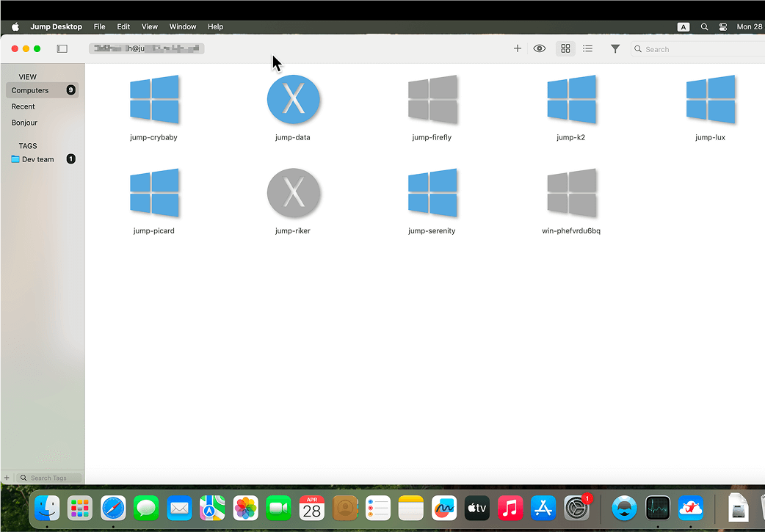This screenshot has width=765, height=532.
Task: Connect to the jump-lux computer
Action: pos(710,100)
